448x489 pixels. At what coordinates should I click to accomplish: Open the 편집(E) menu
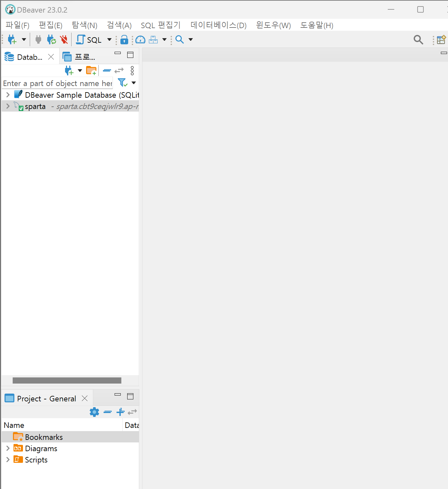pos(50,25)
